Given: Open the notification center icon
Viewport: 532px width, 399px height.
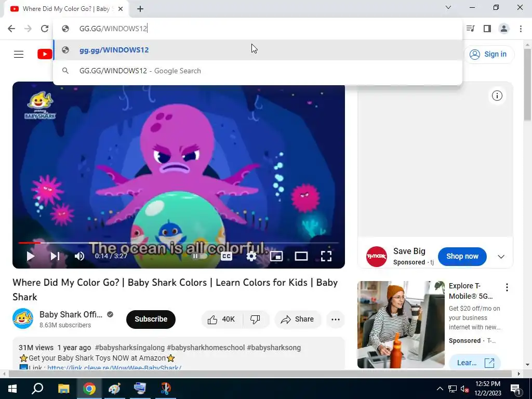Looking at the screenshot, I should coord(516,389).
